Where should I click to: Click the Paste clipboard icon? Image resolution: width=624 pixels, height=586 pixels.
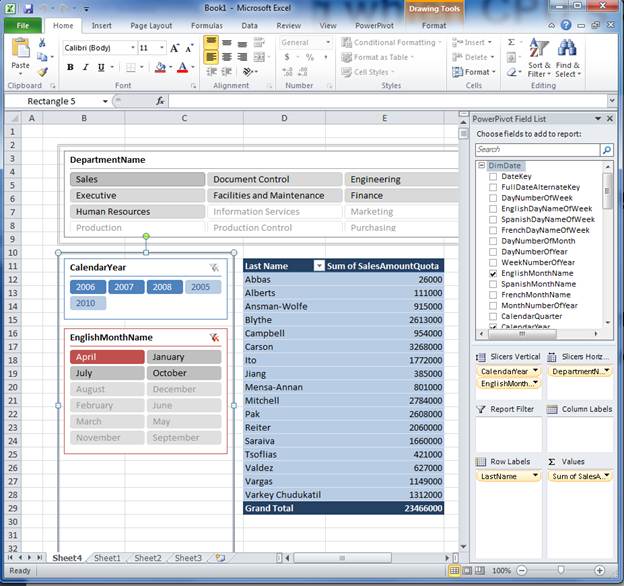click(x=20, y=48)
